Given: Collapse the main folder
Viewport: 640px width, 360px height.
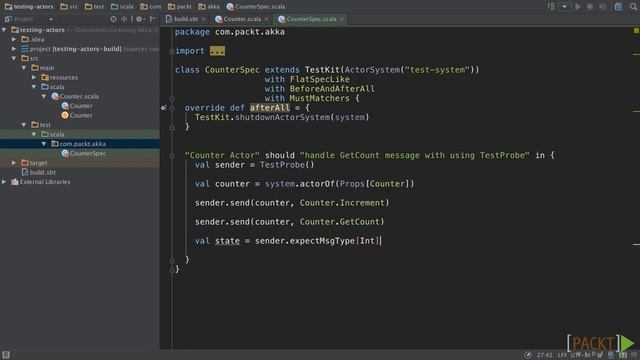Looking at the screenshot, I should (x=24, y=68).
